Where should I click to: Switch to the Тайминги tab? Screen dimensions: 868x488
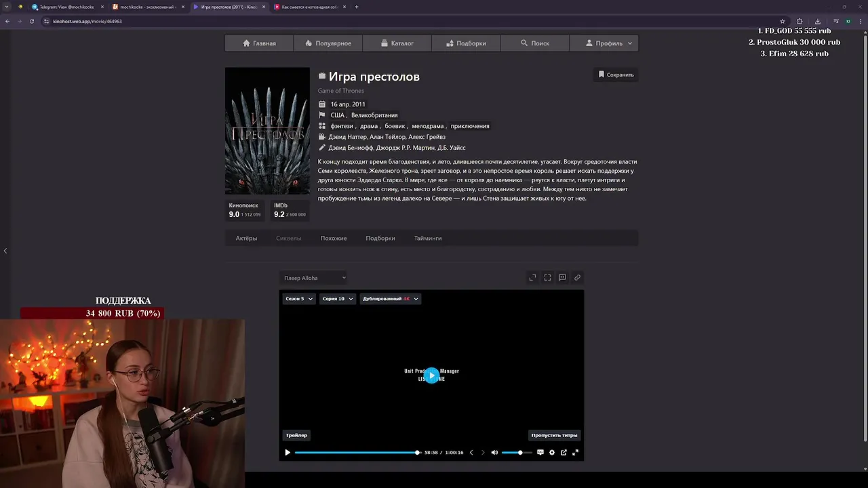[428, 238]
